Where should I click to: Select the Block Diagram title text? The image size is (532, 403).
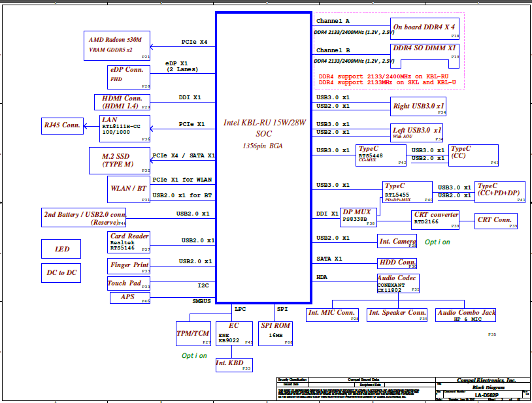(488, 387)
